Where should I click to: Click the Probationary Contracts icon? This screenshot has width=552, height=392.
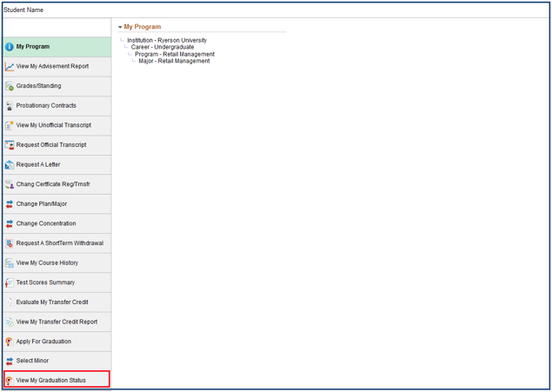10,106
